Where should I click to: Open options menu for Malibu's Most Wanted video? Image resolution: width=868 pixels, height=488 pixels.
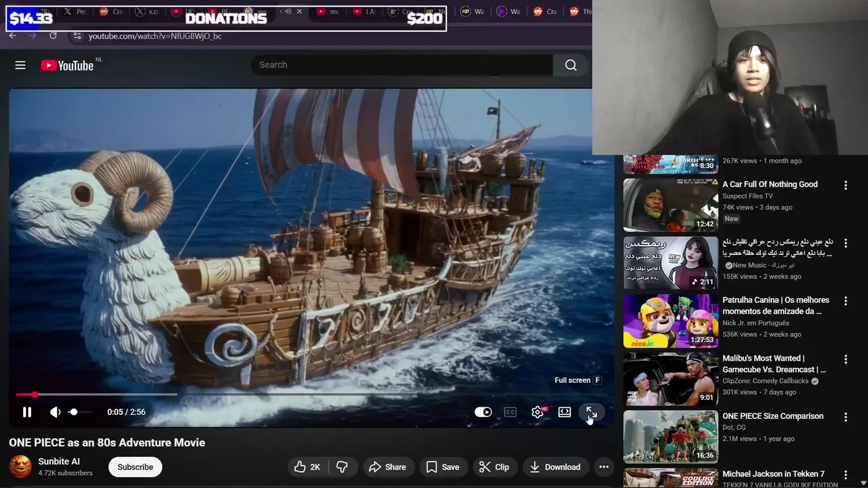(x=846, y=359)
